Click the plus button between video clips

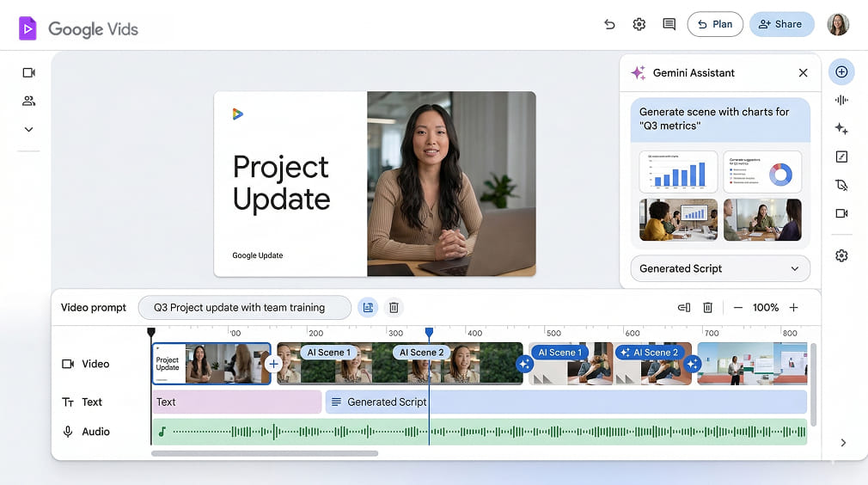tap(273, 364)
